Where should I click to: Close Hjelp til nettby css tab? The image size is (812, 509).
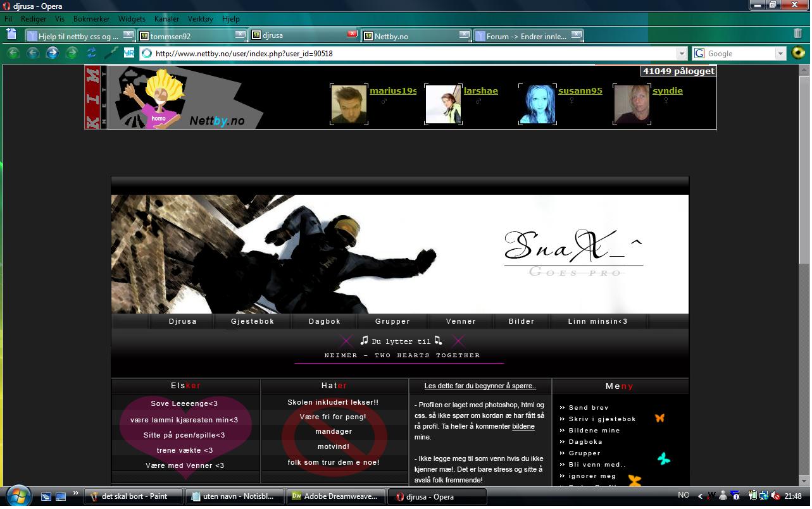coord(128,34)
